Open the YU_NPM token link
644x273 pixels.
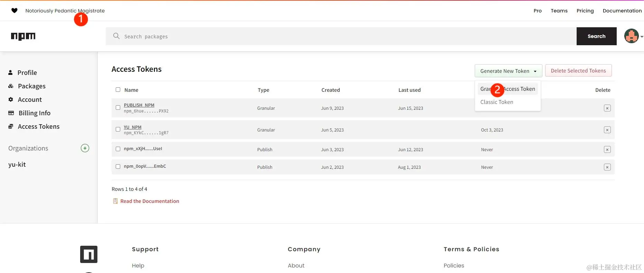tap(133, 127)
